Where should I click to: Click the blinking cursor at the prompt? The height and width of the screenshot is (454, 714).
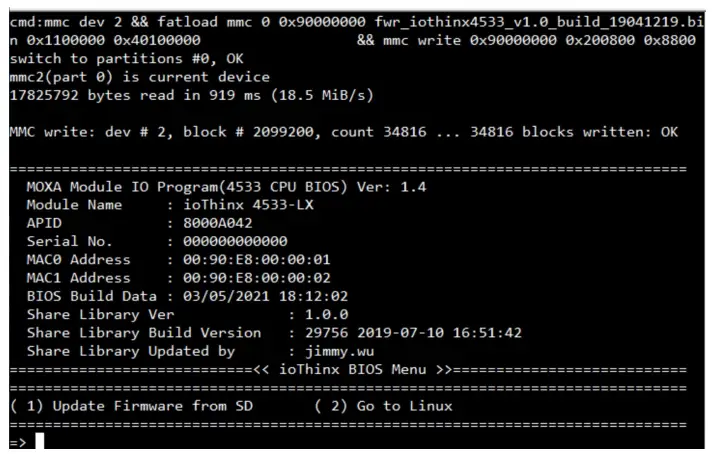40,441
